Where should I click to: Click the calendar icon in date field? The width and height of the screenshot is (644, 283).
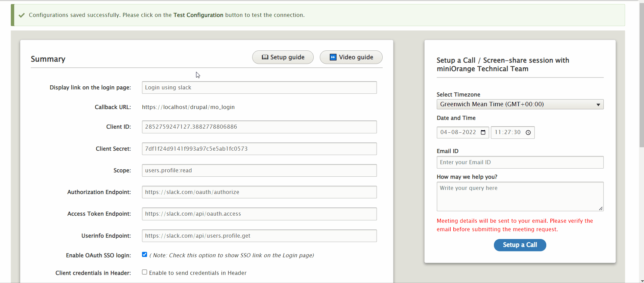click(483, 132)
